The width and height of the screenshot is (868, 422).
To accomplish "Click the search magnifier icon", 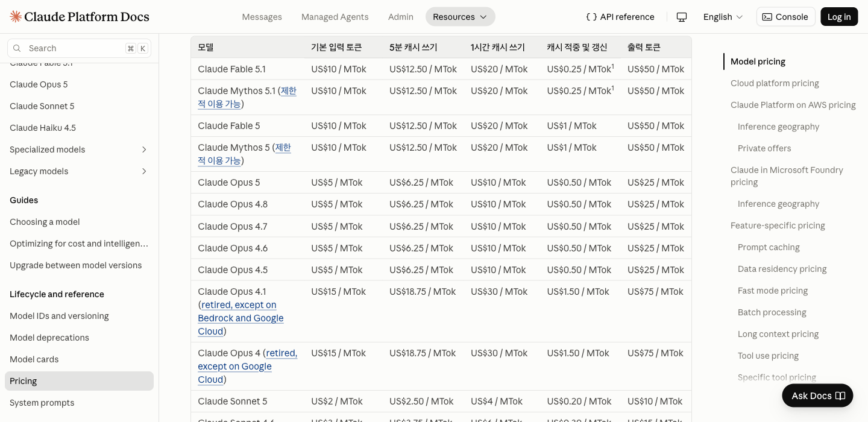I will [x=17, y=48].
